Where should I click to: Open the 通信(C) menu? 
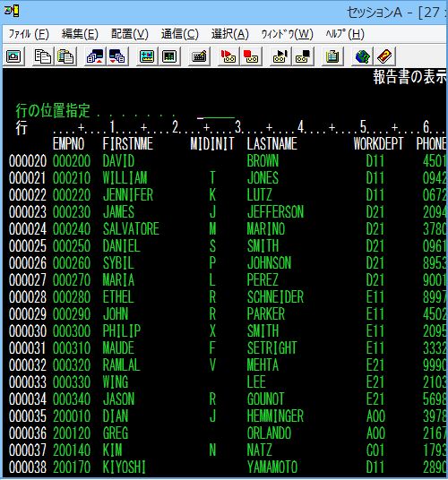tap(180, 34)
